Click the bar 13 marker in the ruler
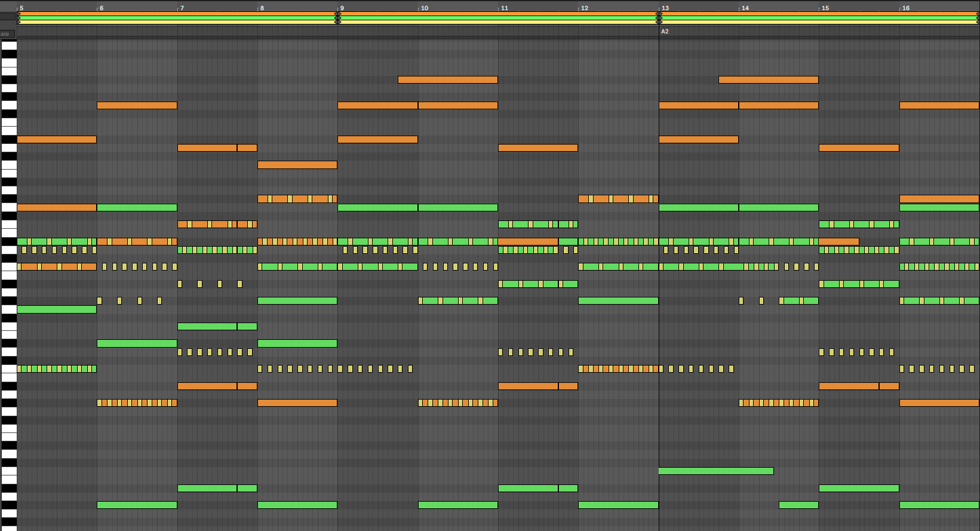The width and height of the screenshot is (980, 531). pos(665,8)
